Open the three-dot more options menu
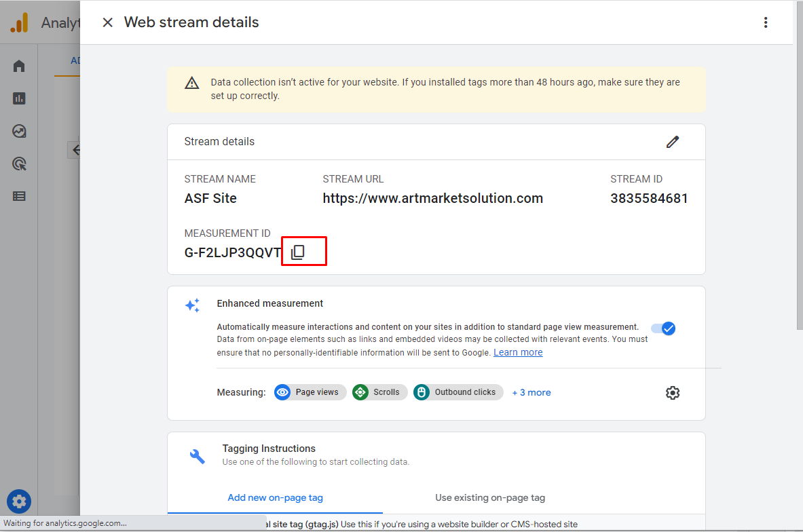 point(766,22)
